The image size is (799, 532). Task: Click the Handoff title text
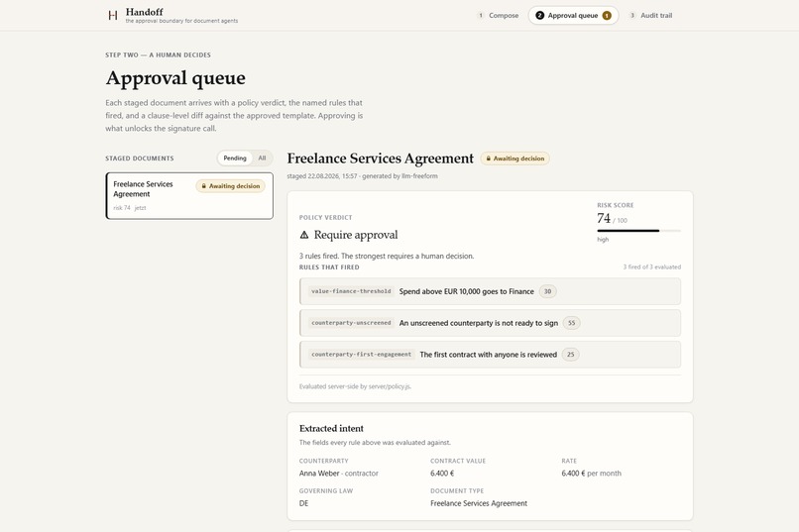tap(144, 12)
